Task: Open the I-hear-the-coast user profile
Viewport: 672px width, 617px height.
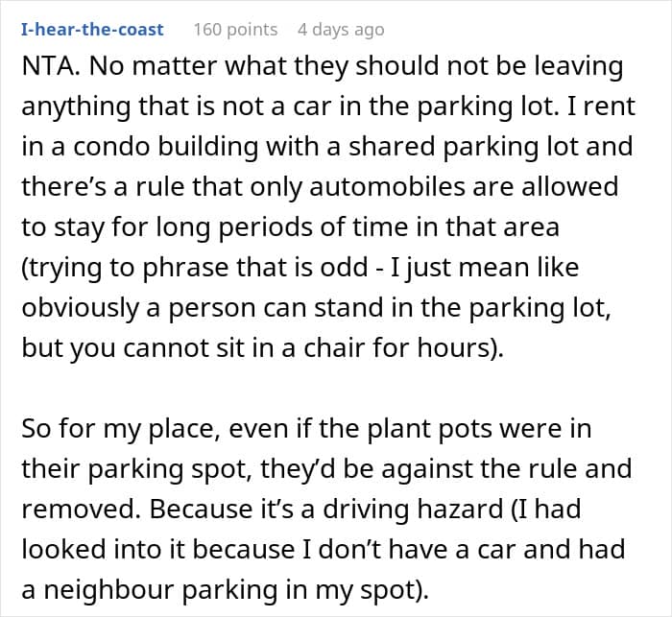Action: click(x=92, y=30)
